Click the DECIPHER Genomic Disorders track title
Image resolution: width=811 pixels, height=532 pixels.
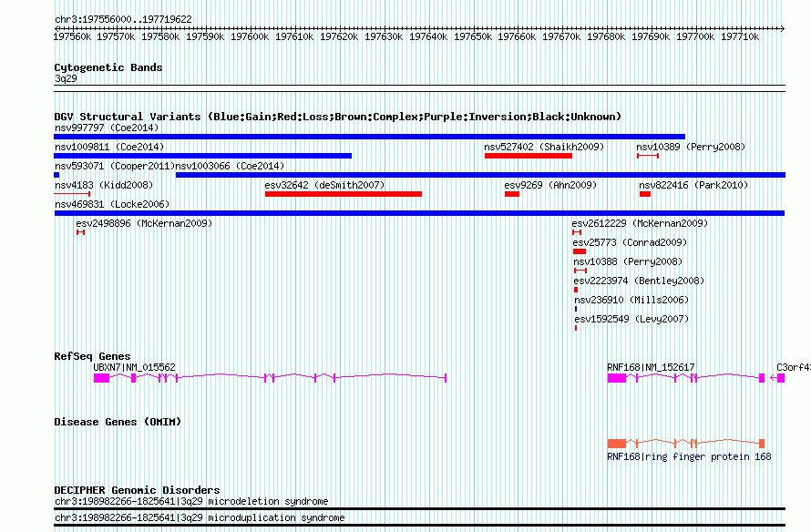pos(137,490)
